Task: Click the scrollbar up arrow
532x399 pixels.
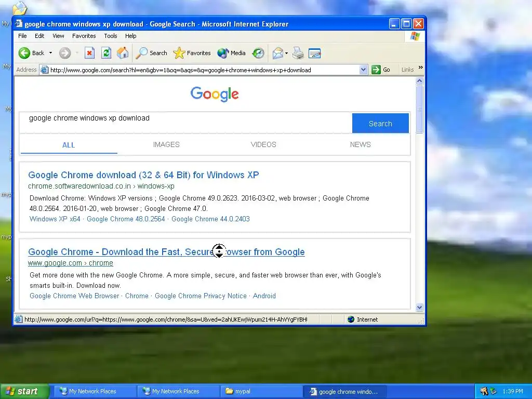Action: [420, 81]
